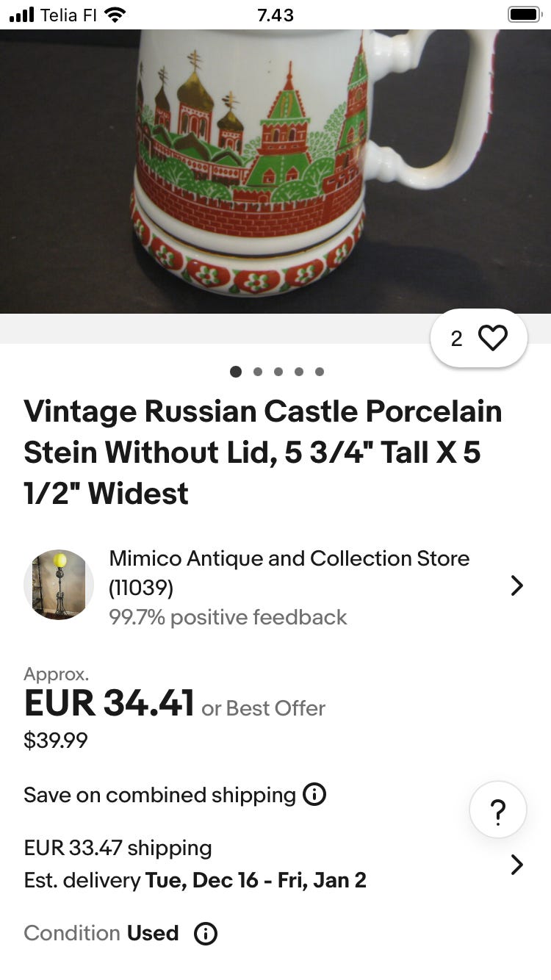Tap the 'or Best Offer' text
This screenshot has height=980, width=551.
(263, 708)
